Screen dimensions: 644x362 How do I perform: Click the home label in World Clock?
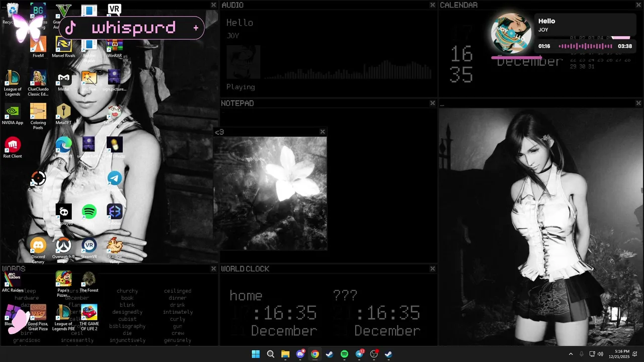tap(246, 296)
